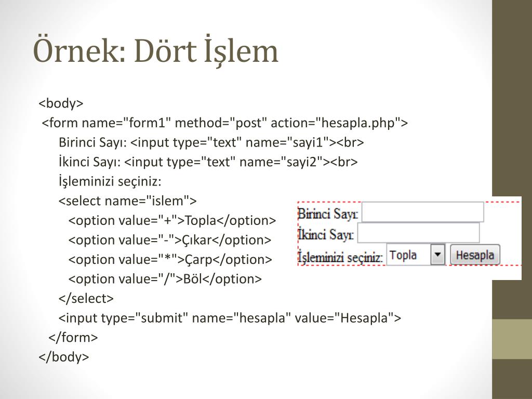
Task: Open the Topla operation dropdown
Action: [416, 255]
